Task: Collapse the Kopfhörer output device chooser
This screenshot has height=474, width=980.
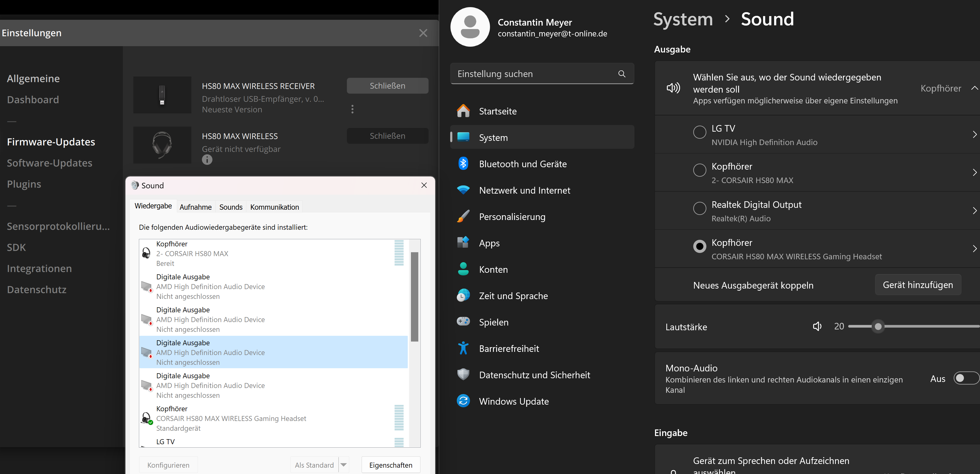Action: click(x=974, y=88)
